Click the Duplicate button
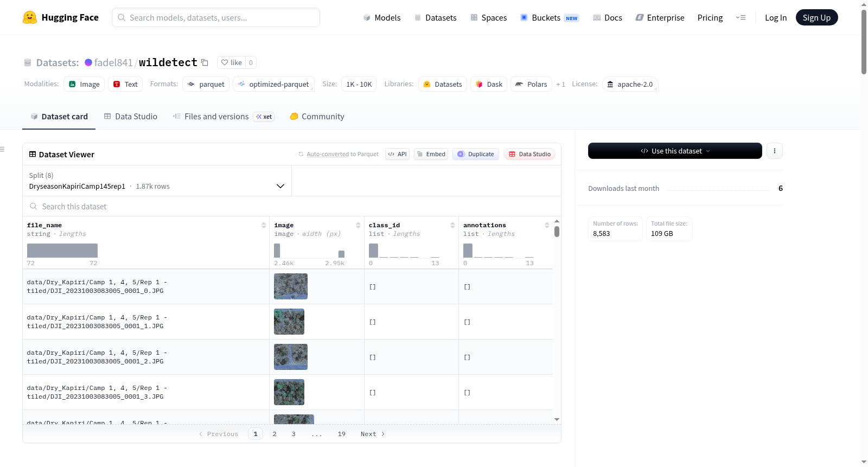 tap(476, 154)
